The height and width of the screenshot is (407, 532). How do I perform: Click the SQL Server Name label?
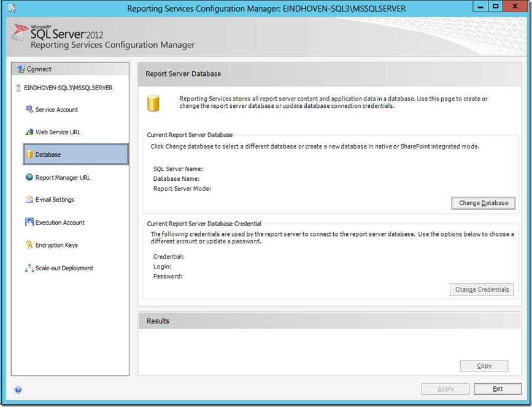click(178, 169)
